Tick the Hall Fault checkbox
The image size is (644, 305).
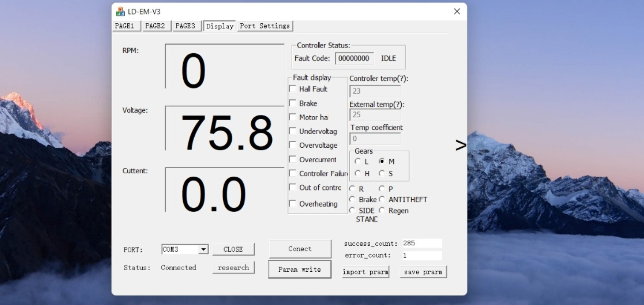click(x=293, y=89)
